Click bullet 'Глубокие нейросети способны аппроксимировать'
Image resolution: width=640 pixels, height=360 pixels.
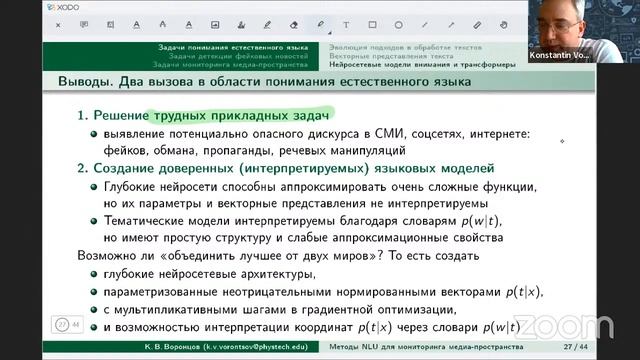pos(320,195)
